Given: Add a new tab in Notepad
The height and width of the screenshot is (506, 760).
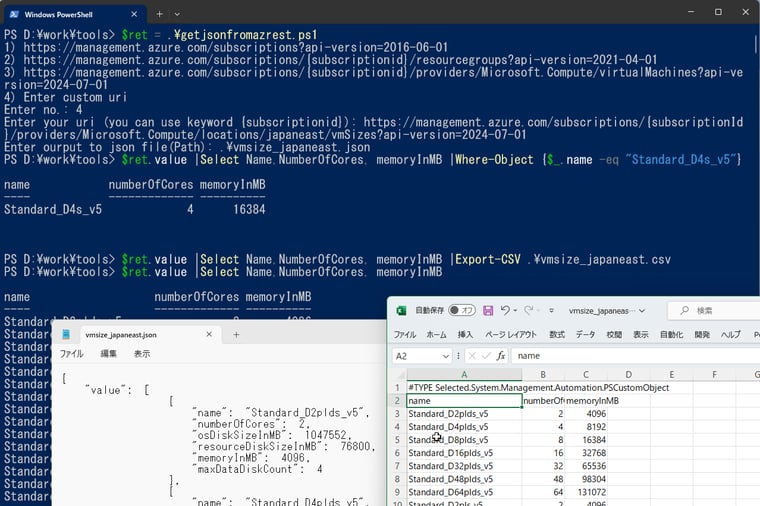Looking at the screenshot, I should [x=236, y=334].
